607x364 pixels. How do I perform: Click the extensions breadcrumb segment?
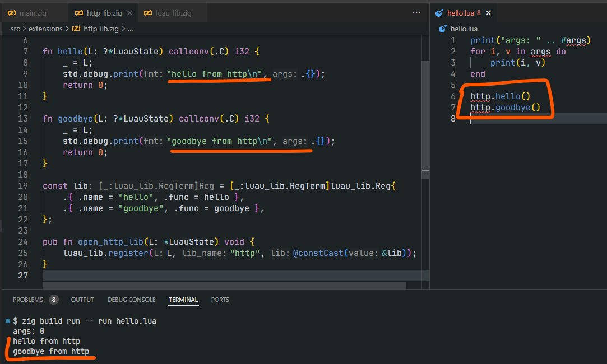(45, 29)
